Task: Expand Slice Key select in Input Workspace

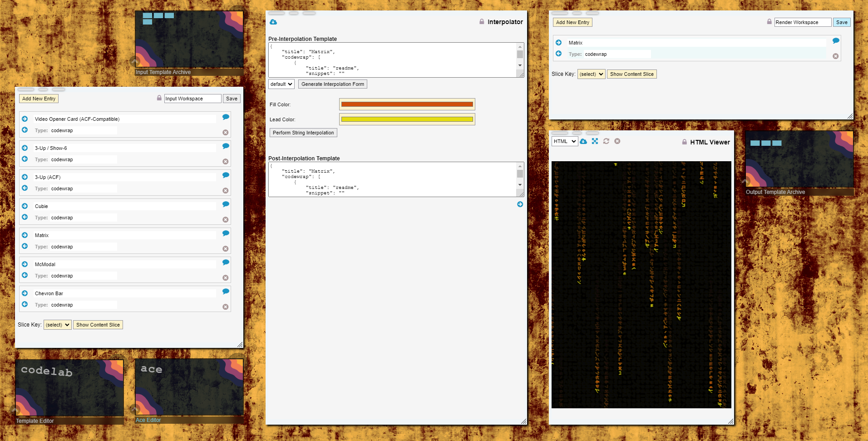Action: click(58, 325)
